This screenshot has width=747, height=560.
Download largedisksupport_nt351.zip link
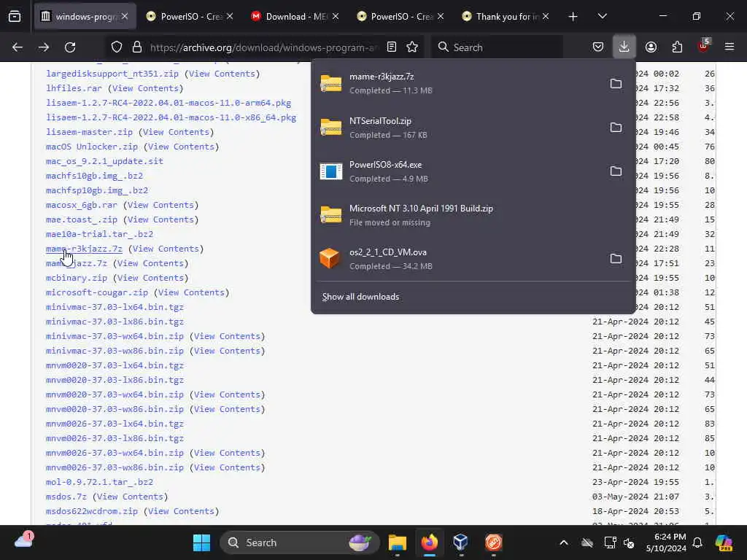coord(112,74)
